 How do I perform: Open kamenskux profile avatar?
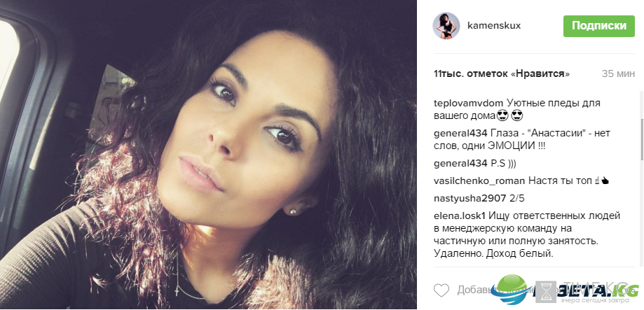[x=446, y=26]
